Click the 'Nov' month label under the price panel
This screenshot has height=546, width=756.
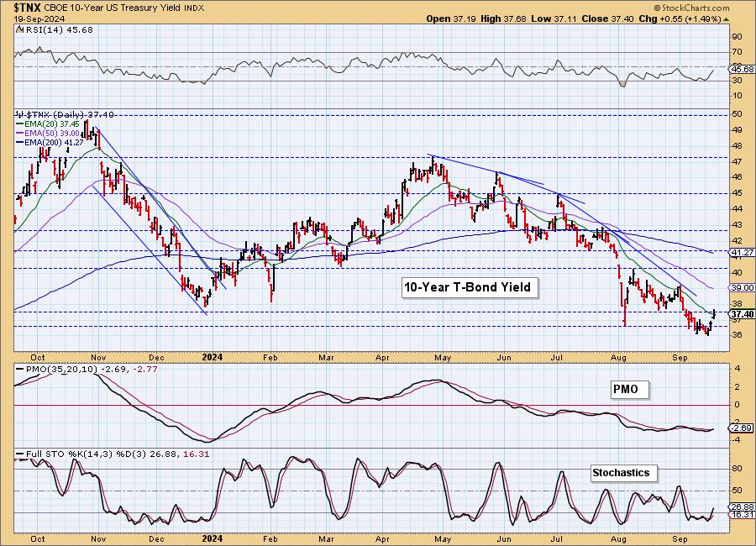[98, 357]
